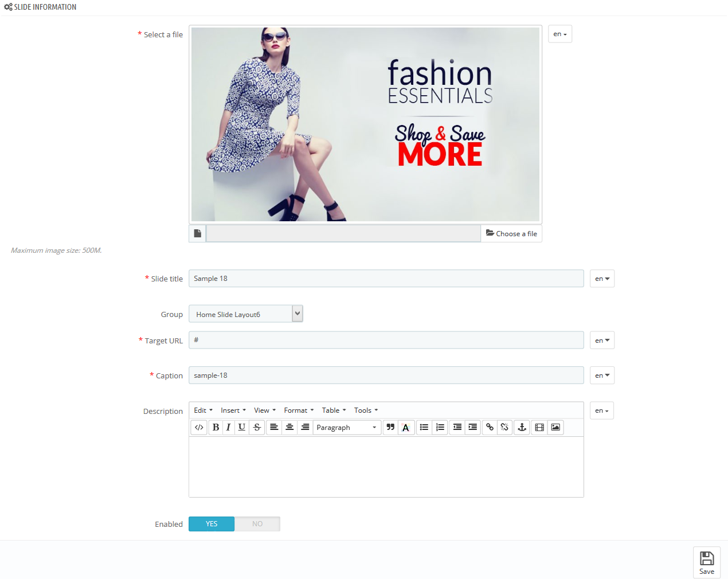Open the Edit menu

pyautogui.click(x=203, y=410)
